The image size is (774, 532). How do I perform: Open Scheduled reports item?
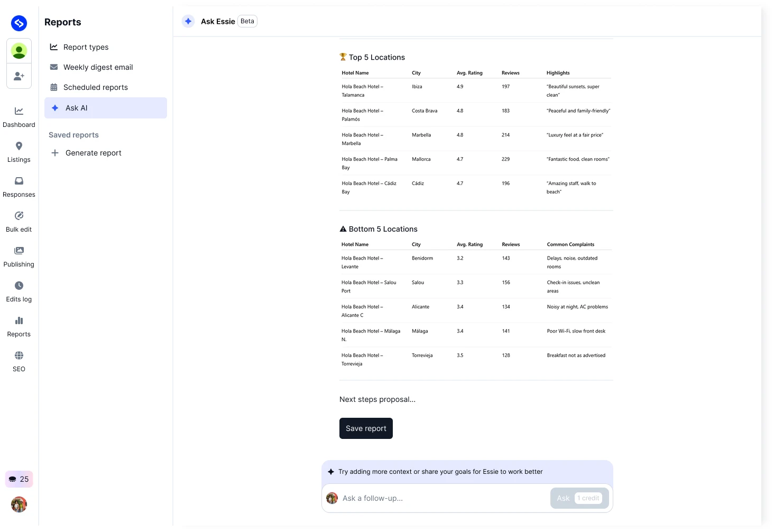[106, 87]
